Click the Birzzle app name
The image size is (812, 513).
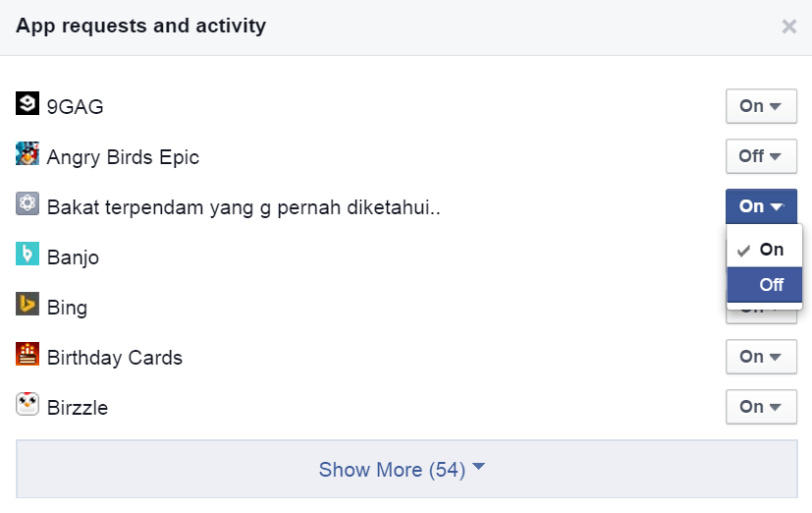78,408
